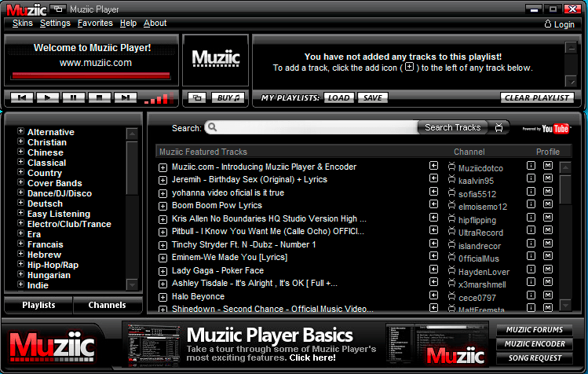Image resolution: width=588 pixels, height=374 pixels.
Task: Add Lady Gaga Poker Face to playlist
Action: tap(163, 271)
